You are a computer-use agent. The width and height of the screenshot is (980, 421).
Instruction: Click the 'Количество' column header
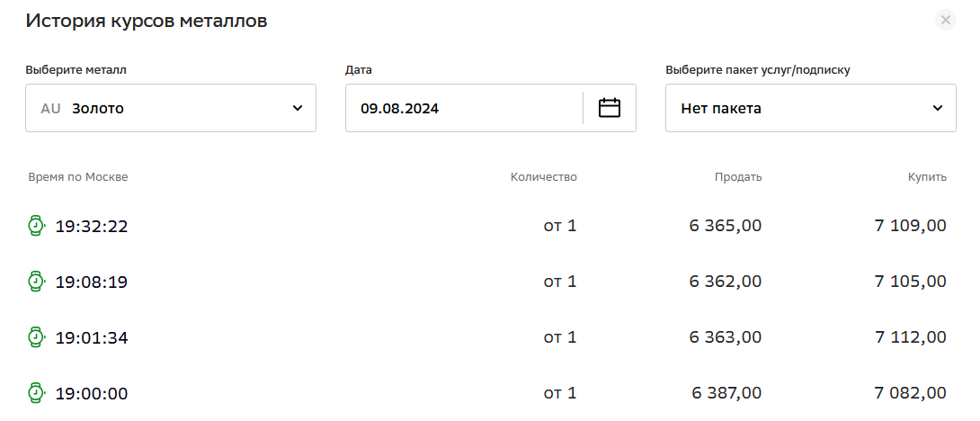tap(544, 177)
